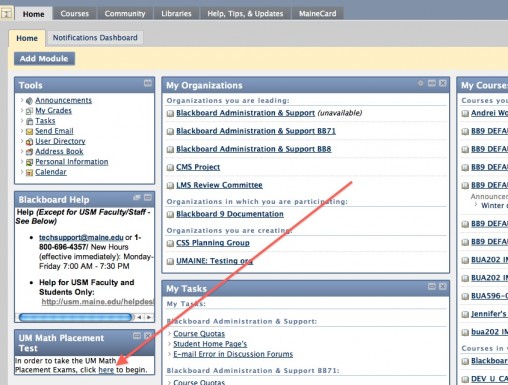The height and width of the screenshot is (385, 508).
Task: Open the UMAINE: Testing org link
Action: (x=214, y=261)
